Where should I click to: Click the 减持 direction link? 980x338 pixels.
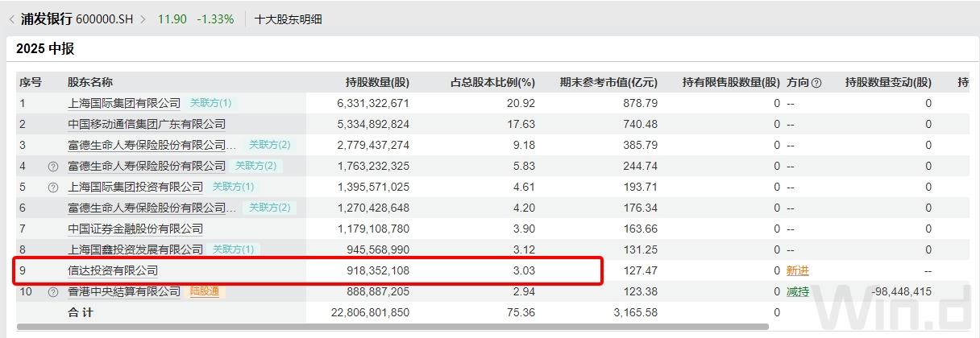[797, 291]
